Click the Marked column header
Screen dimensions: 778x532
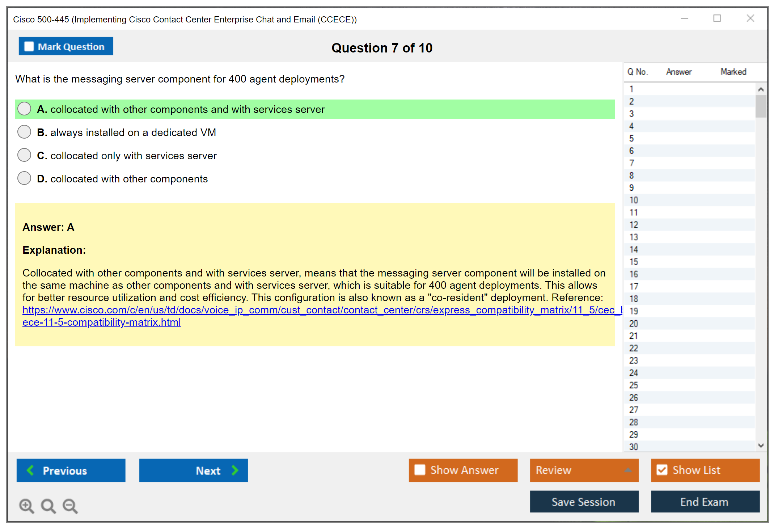tap(733, 72)
